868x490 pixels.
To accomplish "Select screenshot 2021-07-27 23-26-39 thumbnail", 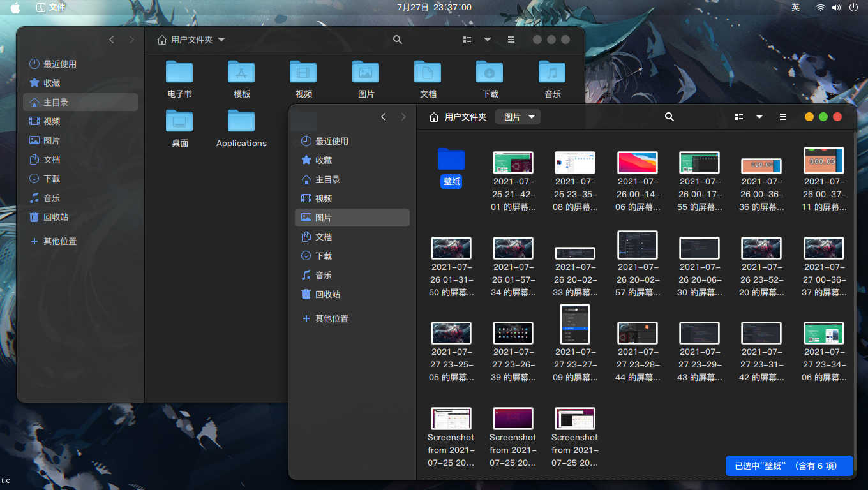I will 513,333.
